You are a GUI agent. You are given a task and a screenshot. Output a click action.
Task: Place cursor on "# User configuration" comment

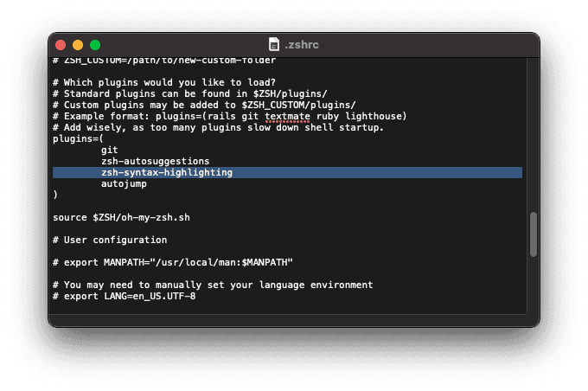(110, 240)
